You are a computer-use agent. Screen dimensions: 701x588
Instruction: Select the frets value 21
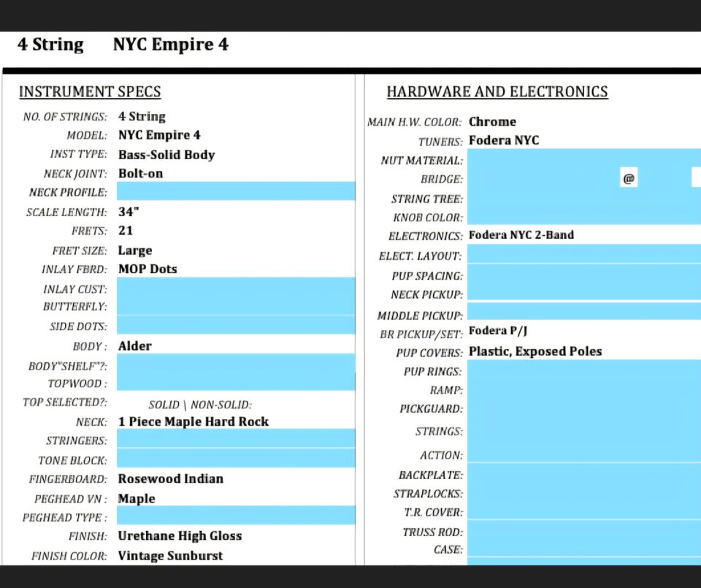(x=126, y=231)
